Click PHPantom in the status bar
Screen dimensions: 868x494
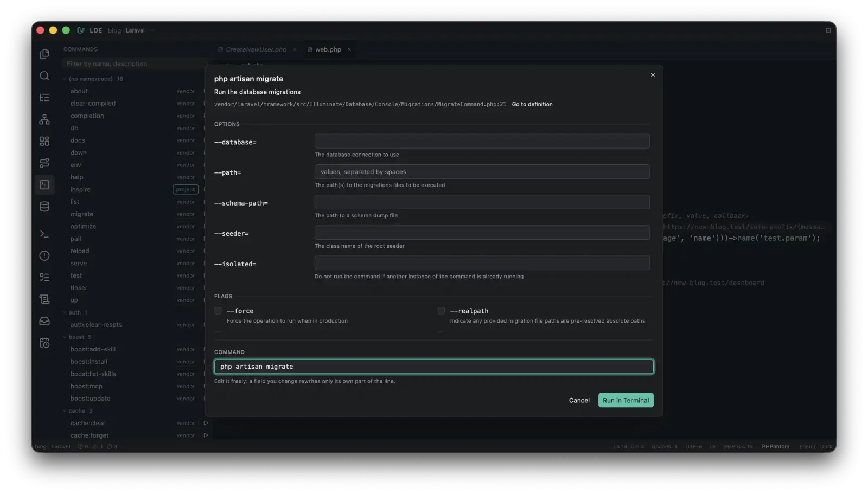[775, 447]
